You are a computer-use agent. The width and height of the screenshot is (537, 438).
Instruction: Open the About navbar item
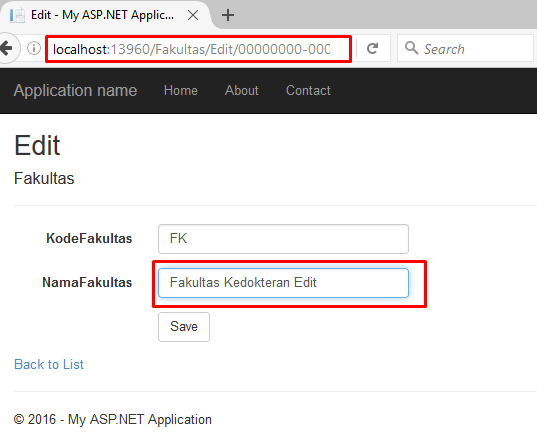pos(242,90)
